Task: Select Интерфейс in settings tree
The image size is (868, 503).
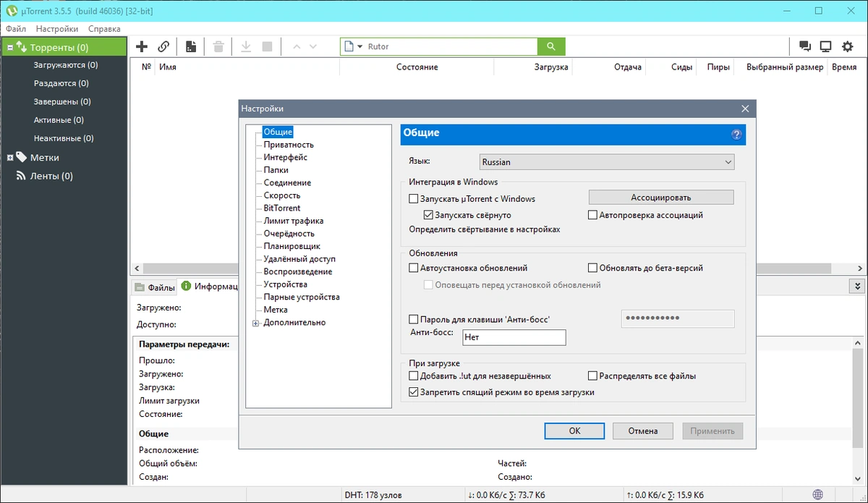Action: click(285, 157)
